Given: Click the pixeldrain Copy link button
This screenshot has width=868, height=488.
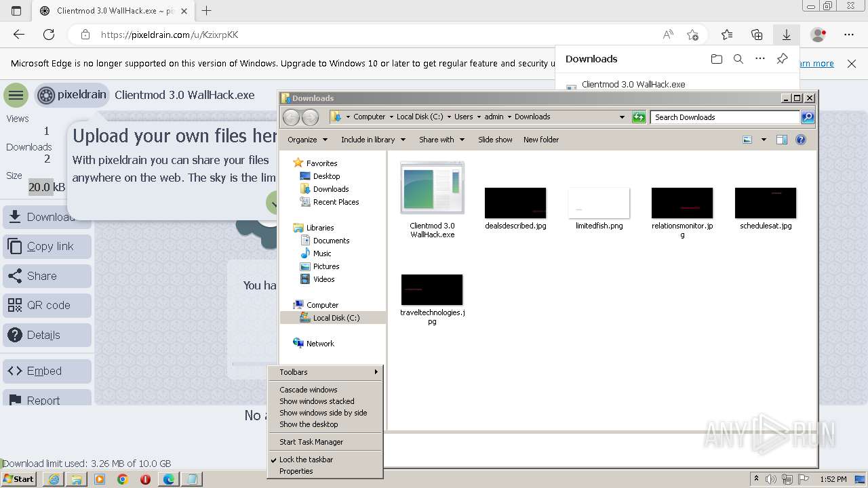Looking at the screenshot, I should [47, 247].
